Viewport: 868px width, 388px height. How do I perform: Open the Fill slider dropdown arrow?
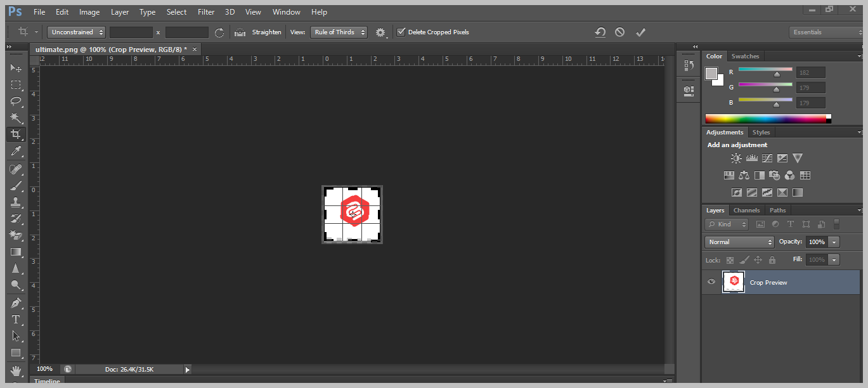(834, 260)
